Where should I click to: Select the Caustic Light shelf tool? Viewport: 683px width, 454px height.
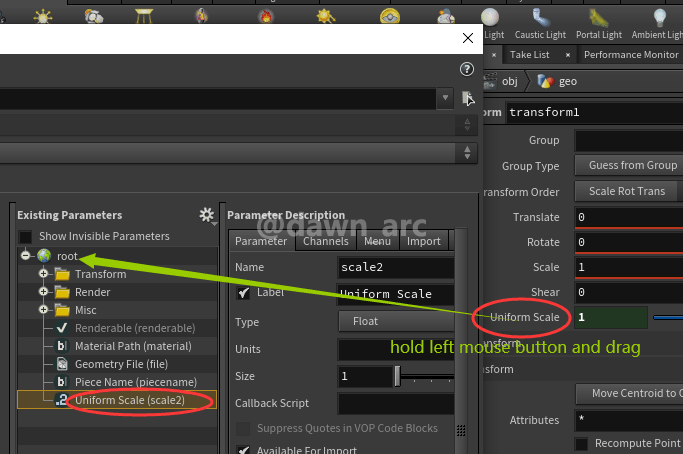click(x=540, y=24)
